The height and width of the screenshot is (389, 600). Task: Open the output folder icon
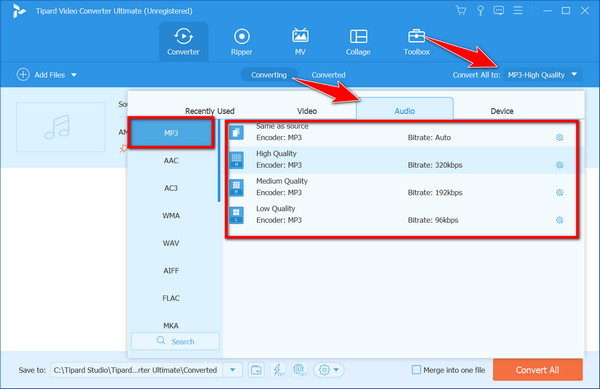tap(256, 370)
